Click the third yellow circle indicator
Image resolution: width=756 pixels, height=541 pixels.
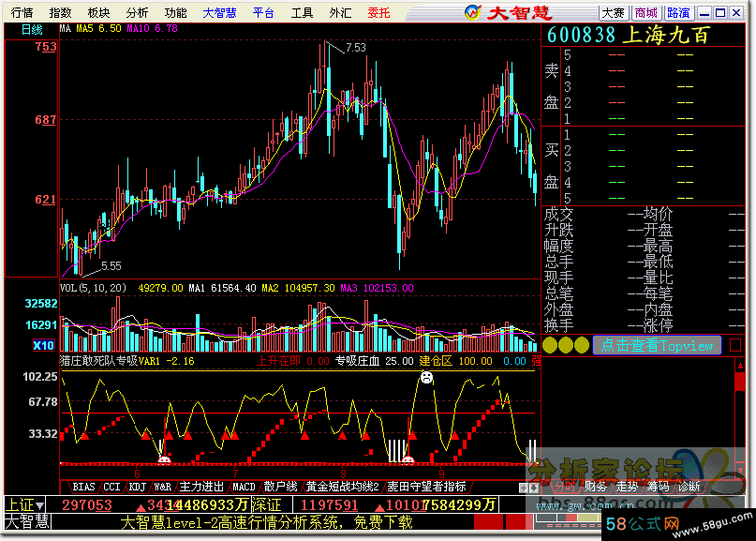(582, 345)
